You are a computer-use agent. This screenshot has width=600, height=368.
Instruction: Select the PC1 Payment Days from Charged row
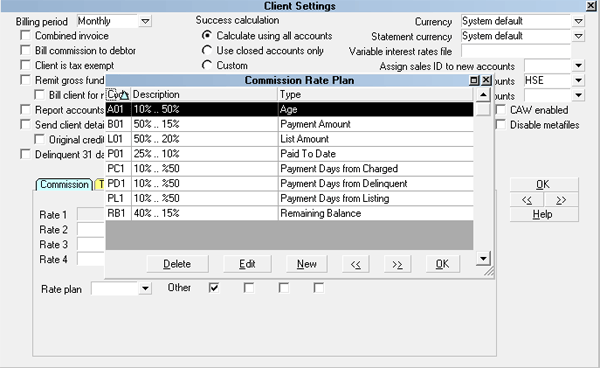coord(289,169)
